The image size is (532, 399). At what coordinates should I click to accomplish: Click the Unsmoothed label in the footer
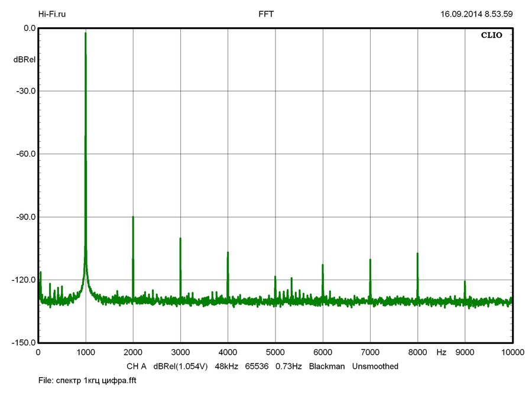(x=375, y=366)
